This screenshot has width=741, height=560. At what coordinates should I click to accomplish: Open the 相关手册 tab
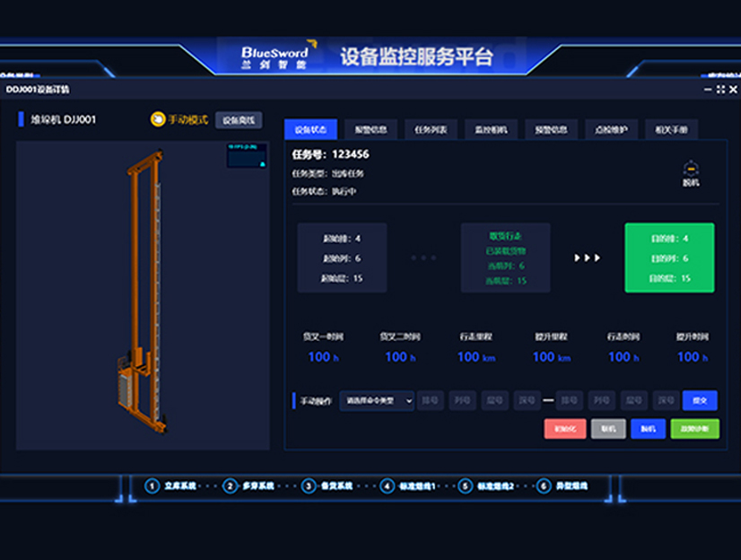point(671,129)
